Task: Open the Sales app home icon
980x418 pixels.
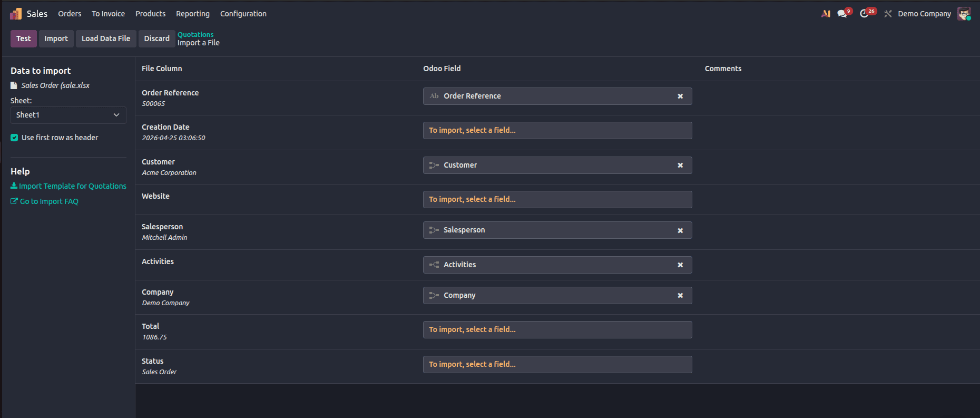Action: pos(16,14)
